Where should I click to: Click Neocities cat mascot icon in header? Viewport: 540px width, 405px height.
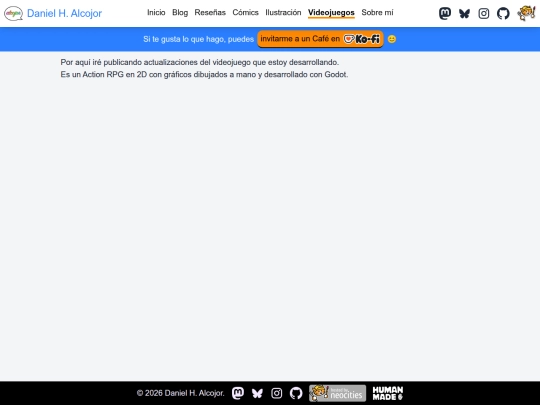(526, 13)
